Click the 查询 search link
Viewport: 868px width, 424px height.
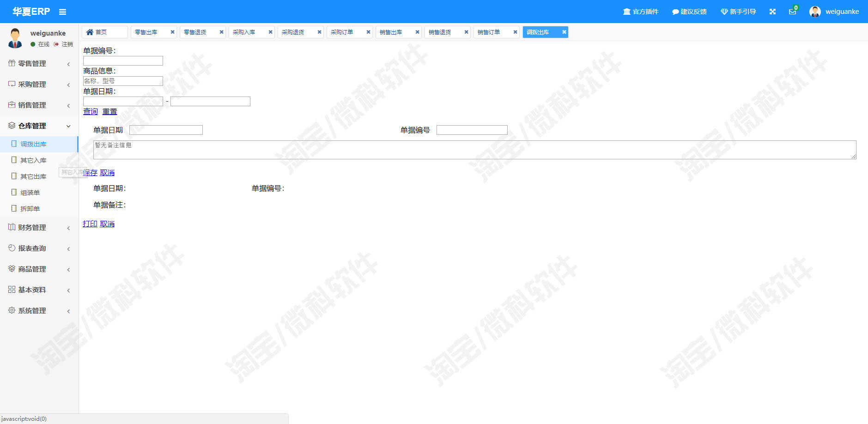pyautogui.click(x=91, y=112)
